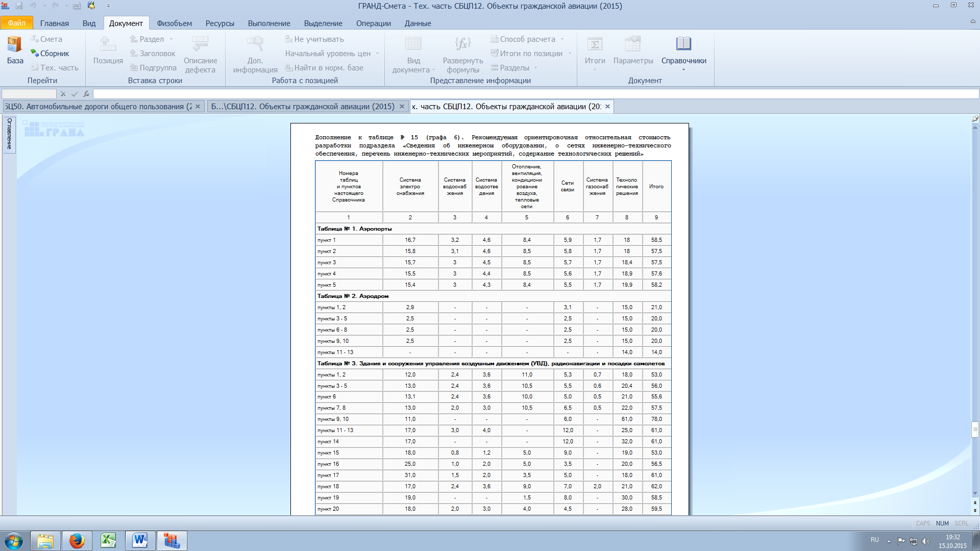Image resolution: width=980 pixels, height=551 pixels.
Task: Launch Firefox from the taskbar
Action: tap(77, 540)
